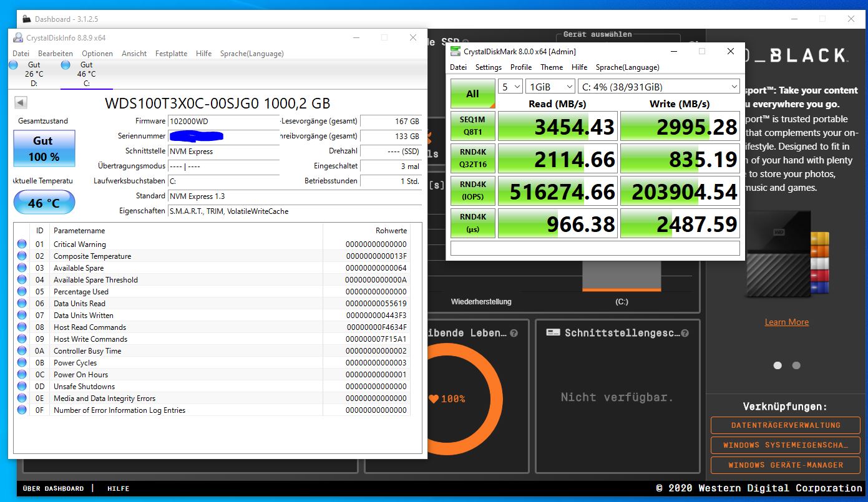The width and height of the screenshot is (868, 502).
Task: Run the RND4K Q32T16 benchmark test
Action: (x=472, y=158)
